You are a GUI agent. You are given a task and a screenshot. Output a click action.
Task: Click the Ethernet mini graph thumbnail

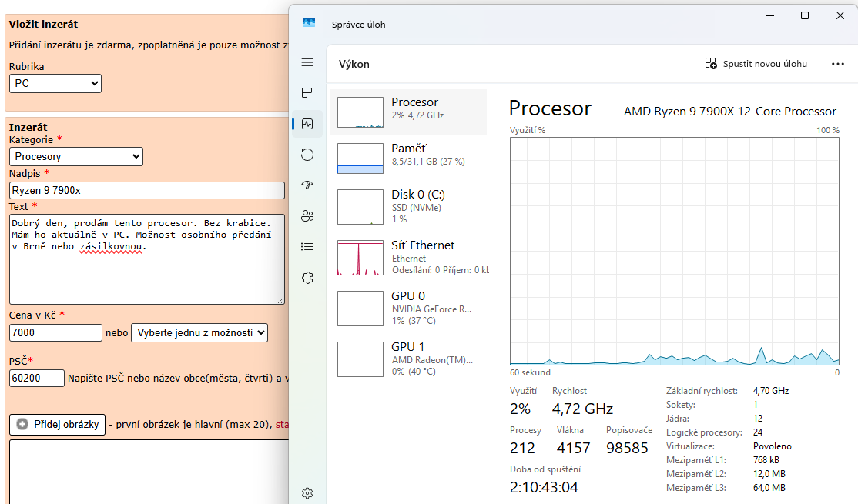(x=360, y=258)
